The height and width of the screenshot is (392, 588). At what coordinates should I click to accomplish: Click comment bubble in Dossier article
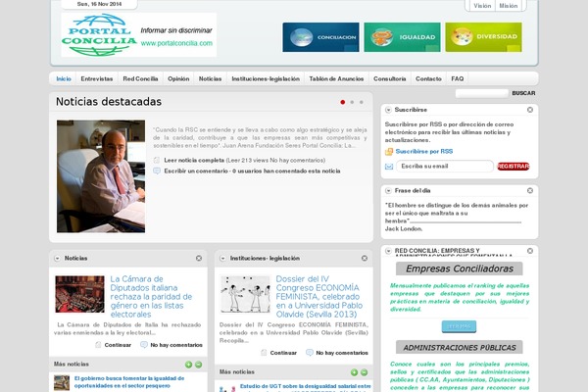coord(310,353)
